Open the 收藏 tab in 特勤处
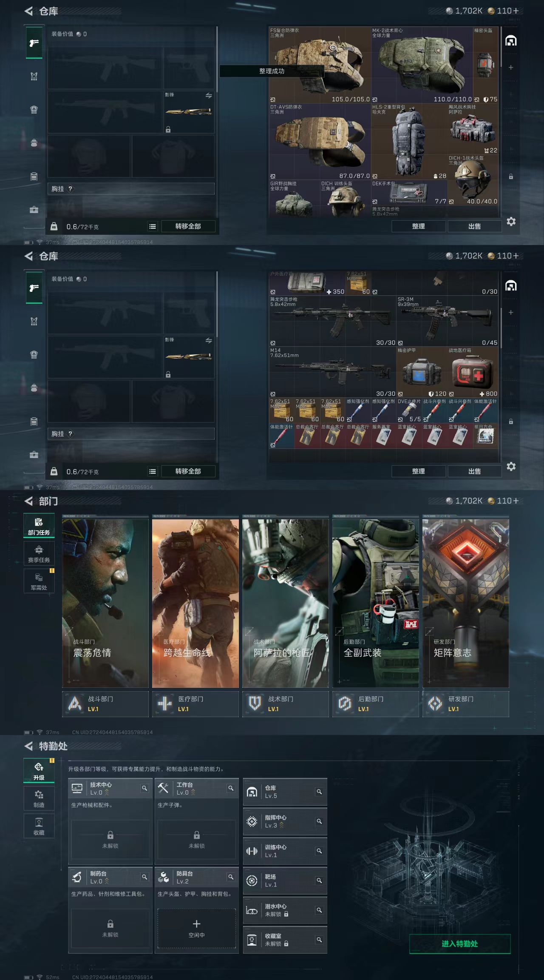 click(39, 826)
